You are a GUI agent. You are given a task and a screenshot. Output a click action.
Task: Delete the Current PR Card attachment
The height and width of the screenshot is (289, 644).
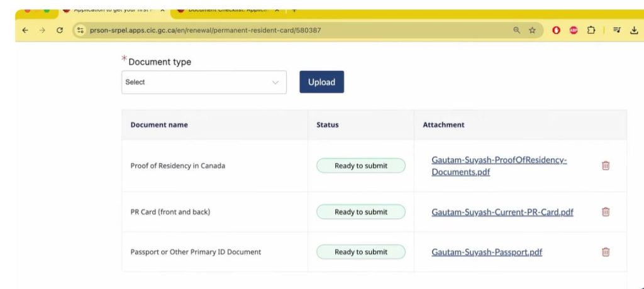pos(606,212)
